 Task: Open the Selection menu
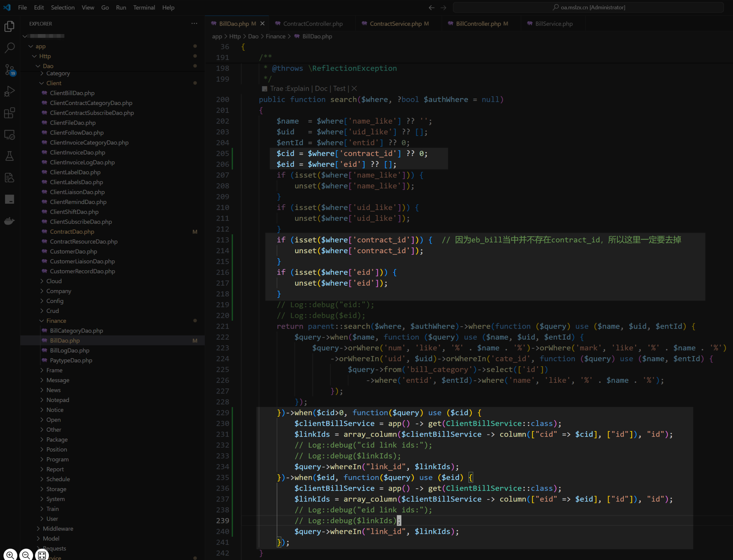pos(63,7)
